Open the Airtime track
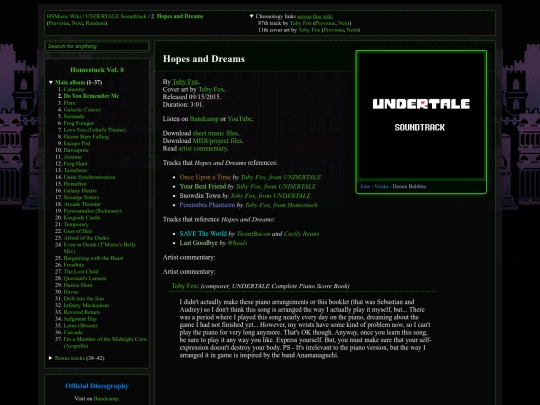The image size is (540, 405). (73, 157)
